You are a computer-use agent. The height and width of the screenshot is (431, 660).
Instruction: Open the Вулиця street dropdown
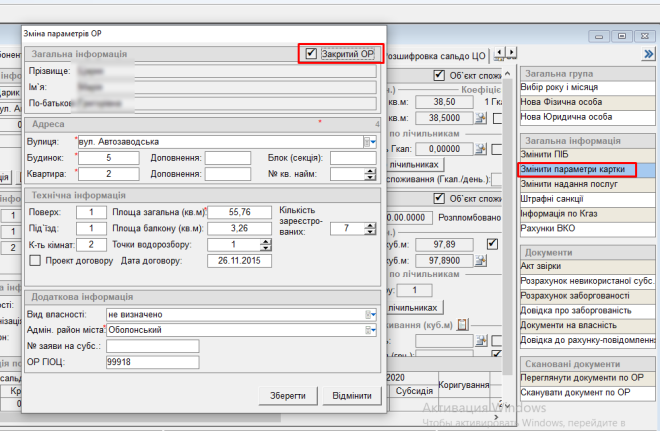tap(370, 142)
